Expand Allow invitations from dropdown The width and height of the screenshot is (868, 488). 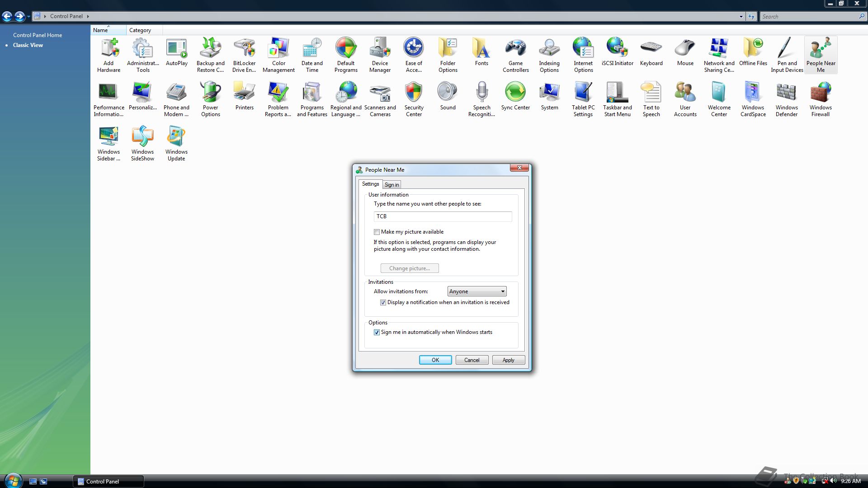pyautogui.click(x=477, y=291)
